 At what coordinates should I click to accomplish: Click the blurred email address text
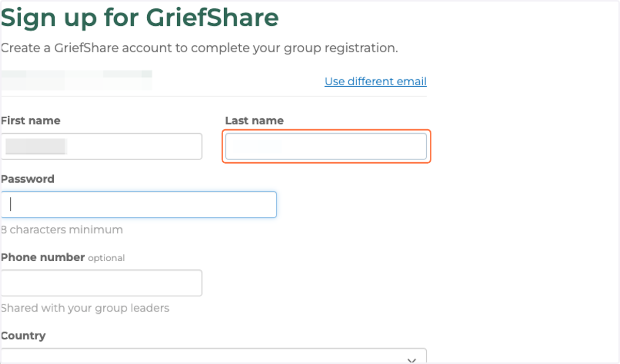[x=76, y=81]
